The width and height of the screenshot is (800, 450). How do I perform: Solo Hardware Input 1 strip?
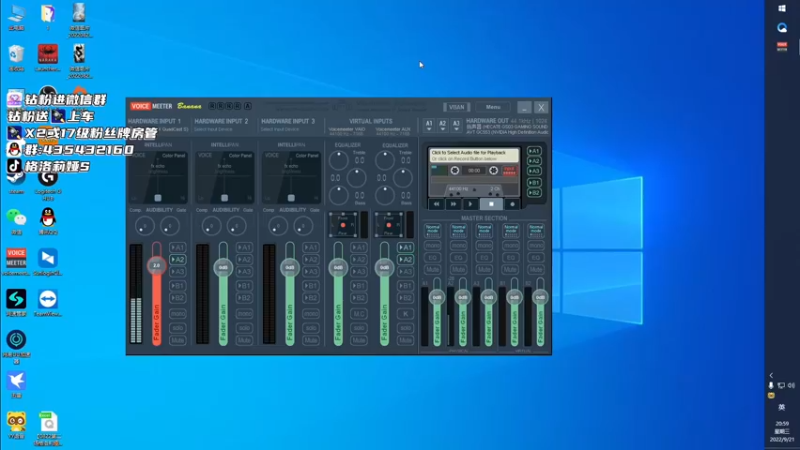tap(178, 328)
